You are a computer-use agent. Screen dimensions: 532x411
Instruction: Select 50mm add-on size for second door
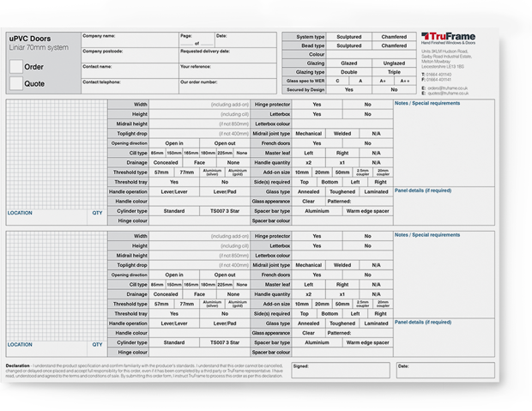coord(342,304)
